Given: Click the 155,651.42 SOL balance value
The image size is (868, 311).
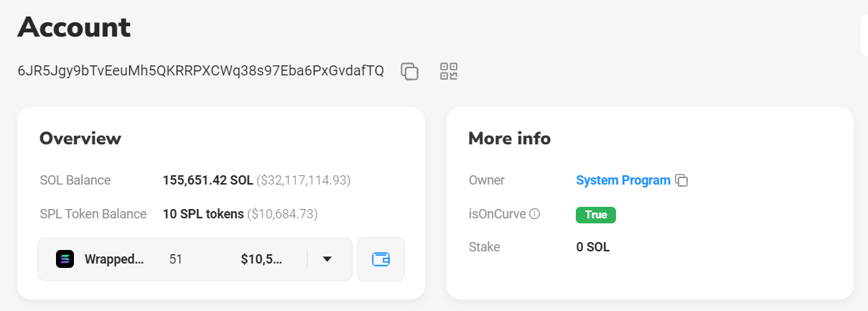Looking at the screenshot, I should (207, 180).
